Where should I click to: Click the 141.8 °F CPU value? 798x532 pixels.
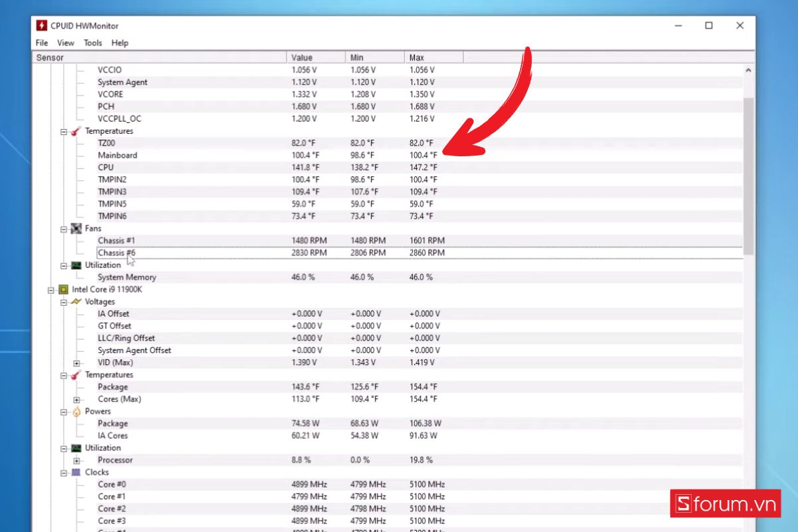[305, 168]
